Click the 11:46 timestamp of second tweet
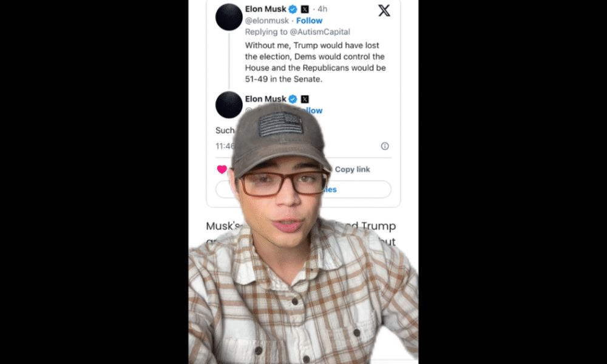Image resolution: width=607 pixels, height=364 pixels. tap(225, 146)
